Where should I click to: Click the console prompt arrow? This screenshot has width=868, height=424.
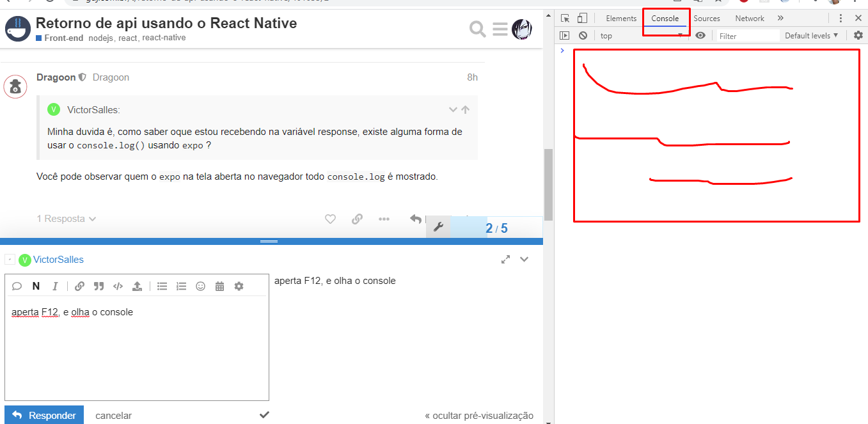point(562,50)
